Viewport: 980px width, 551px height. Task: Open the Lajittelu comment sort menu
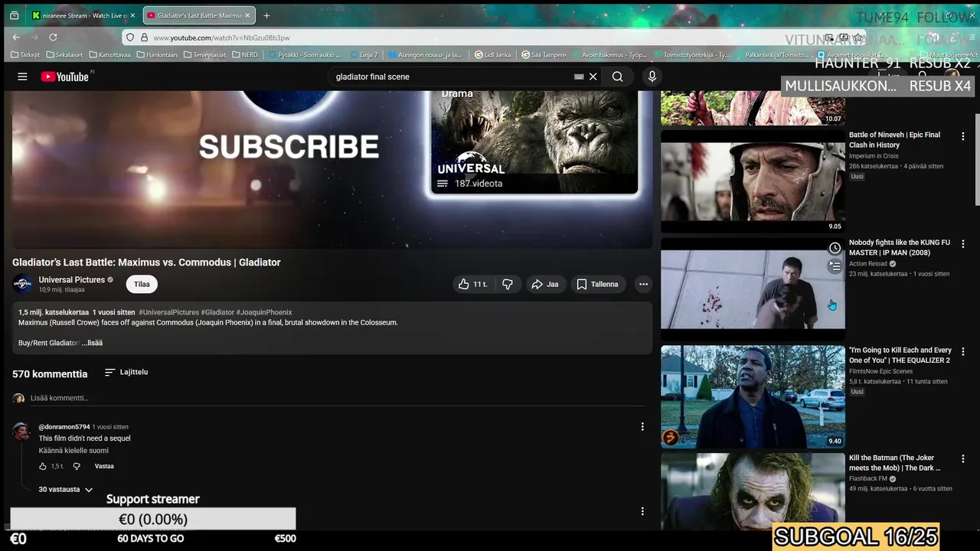pos(126,372)
